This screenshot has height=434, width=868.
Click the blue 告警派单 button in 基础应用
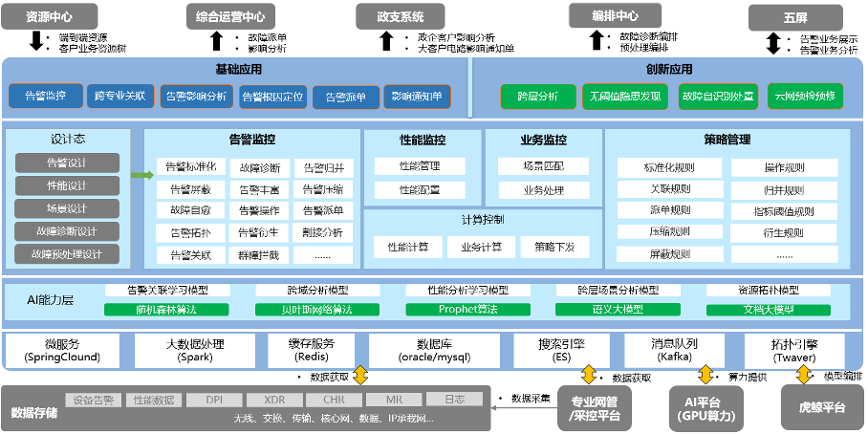pyautogui.click(x=346, y=97)
